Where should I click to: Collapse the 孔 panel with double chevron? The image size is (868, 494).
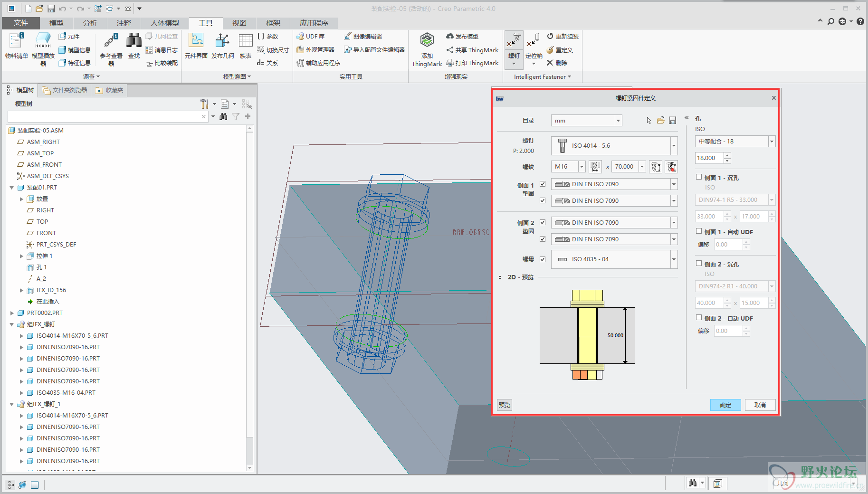click(687, 117)
